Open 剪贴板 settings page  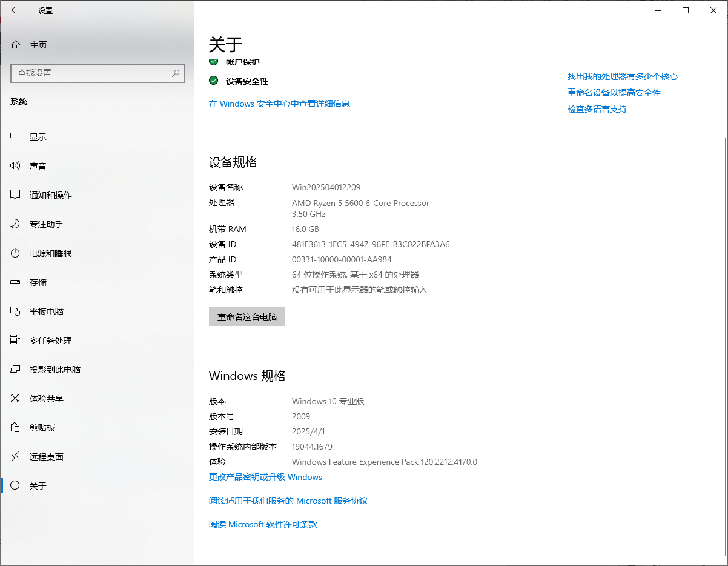tap(97, 428)
